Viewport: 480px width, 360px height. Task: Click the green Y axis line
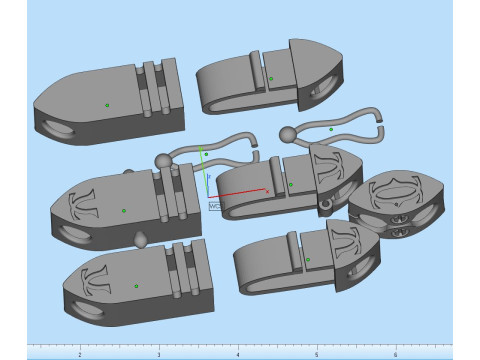point(203,171)
